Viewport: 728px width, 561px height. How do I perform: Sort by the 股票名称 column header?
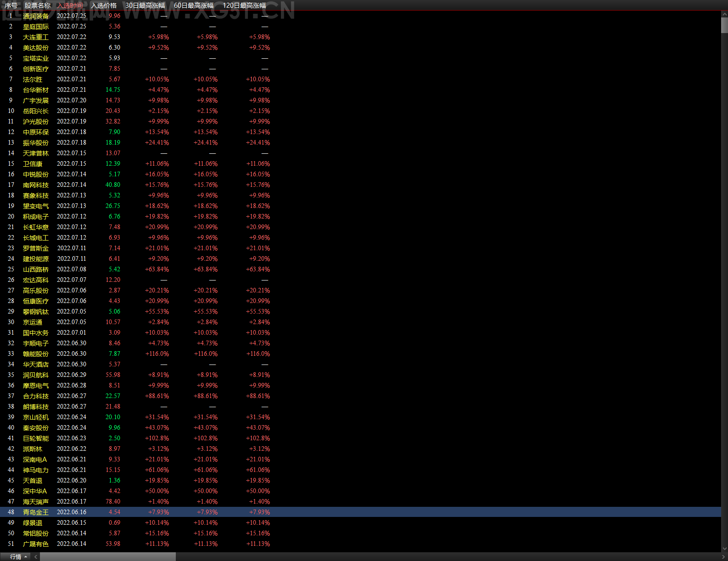(x=38, y=6)
